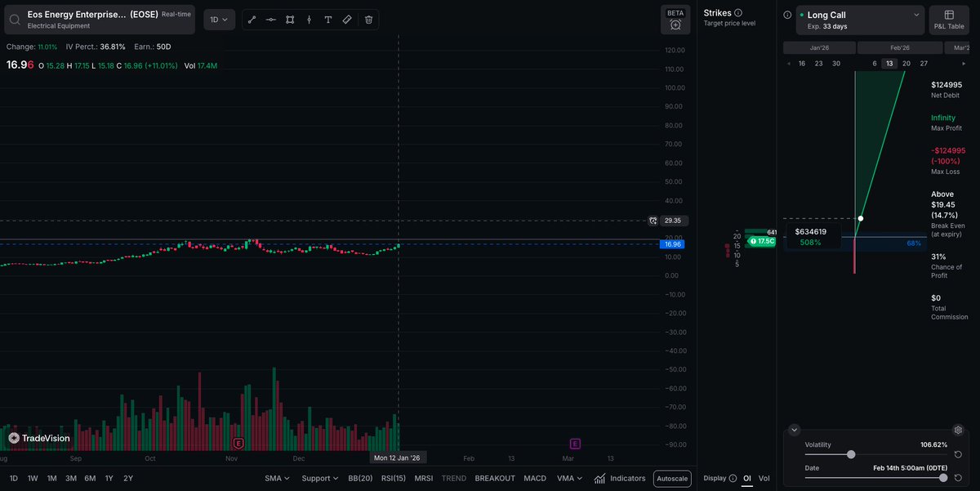Select the 3M time range

pyautogui.click(x=71, y=479)
